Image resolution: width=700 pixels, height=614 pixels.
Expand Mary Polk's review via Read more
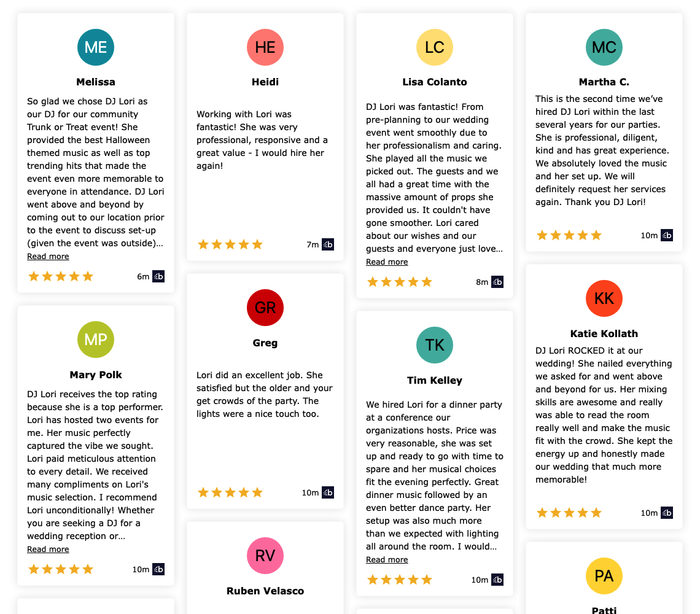pyautogui.click(x=49, y=550)
